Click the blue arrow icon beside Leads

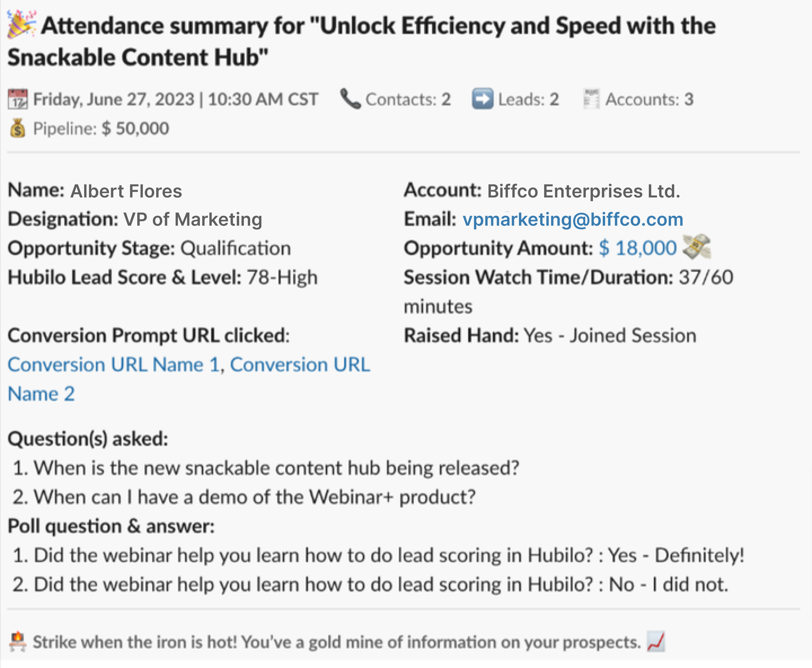[482, 99]
